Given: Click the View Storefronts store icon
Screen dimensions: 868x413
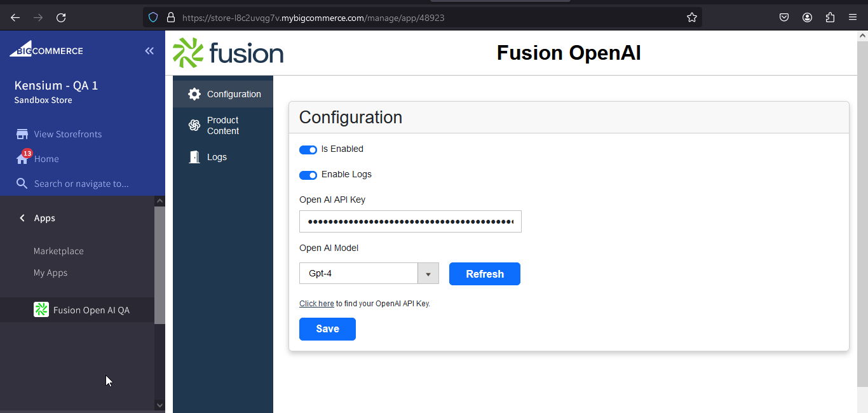Looking at the screenshot, I should (x=22, y=134).
